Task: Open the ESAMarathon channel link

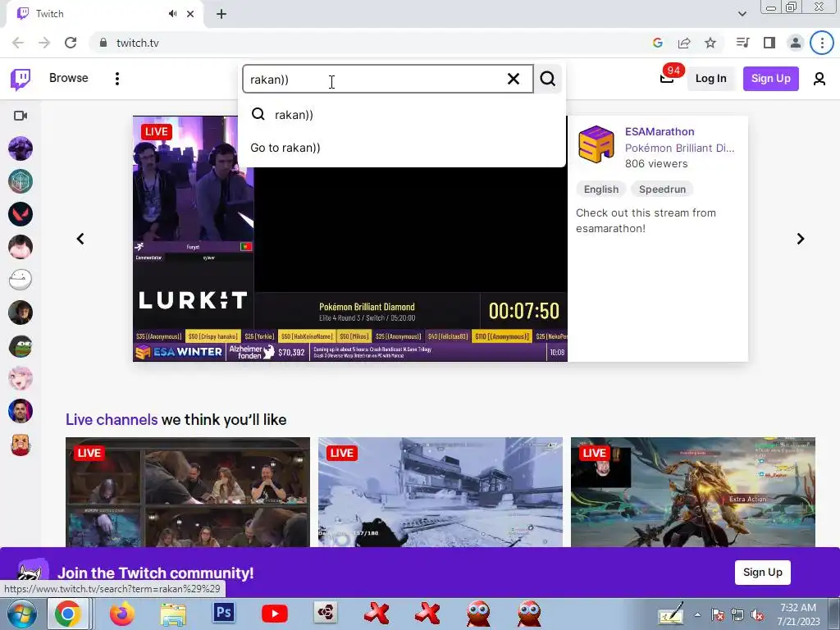Action: coord(660,131)
